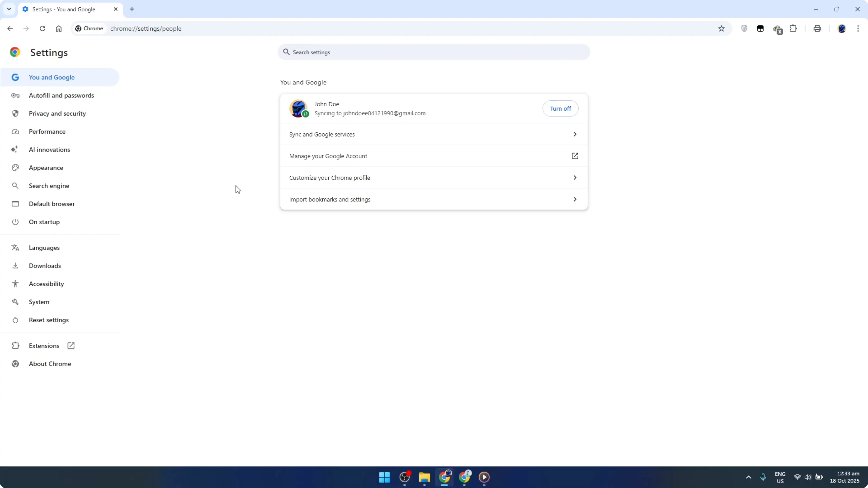Bookmark this page with the star icon
Image resolution: width=868 pixels, height=488 pixels.
click(x=722, y=28)
